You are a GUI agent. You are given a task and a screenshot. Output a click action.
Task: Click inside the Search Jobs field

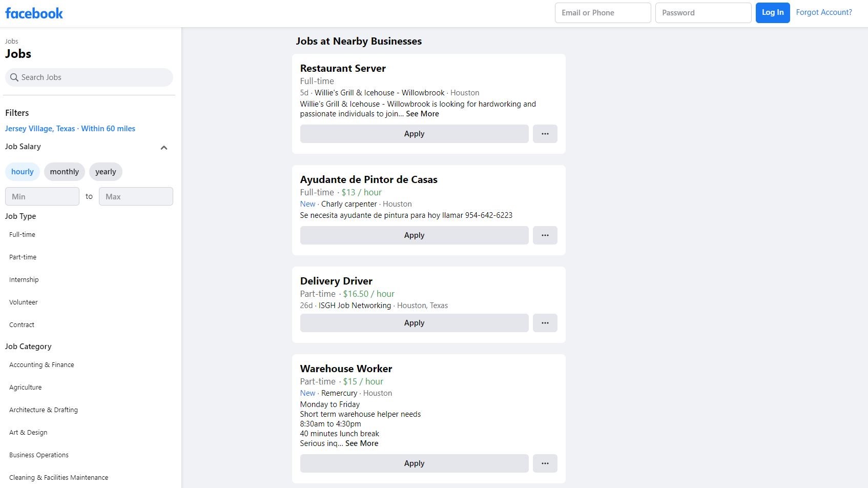(x=89, y=77)
